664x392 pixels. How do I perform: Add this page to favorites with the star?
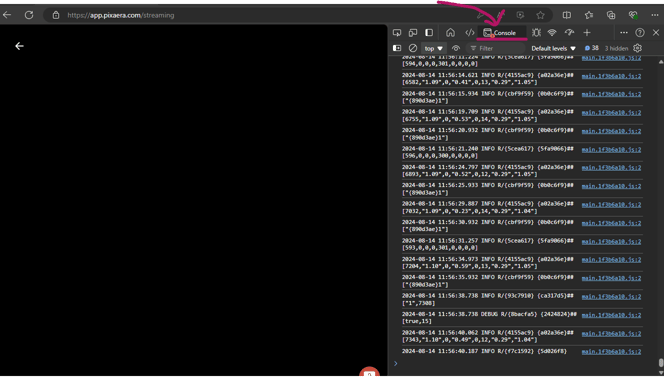coord(540,15)
